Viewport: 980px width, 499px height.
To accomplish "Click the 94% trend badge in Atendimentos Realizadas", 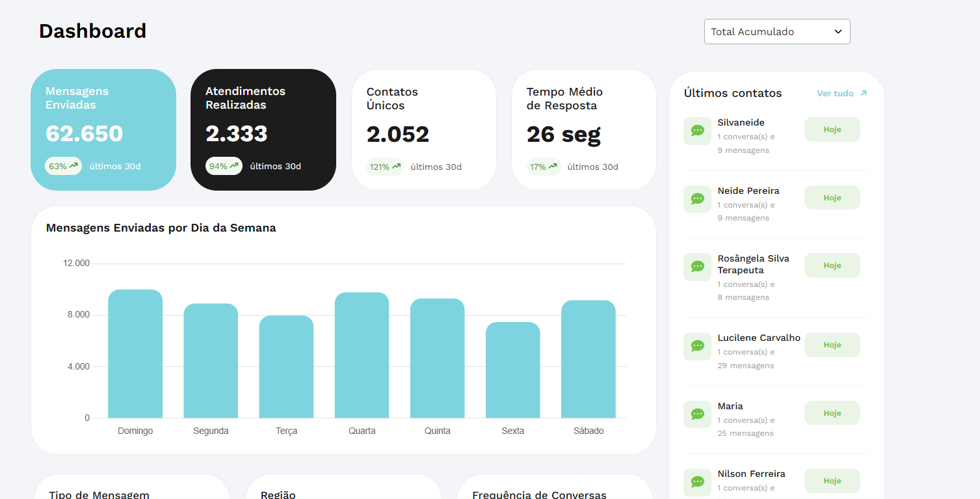I will 224,166.
